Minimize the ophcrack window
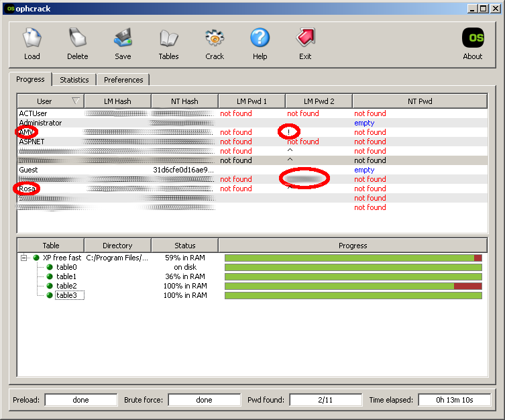Image resolution: width=505 pixels, height=420 pixels. click(x=472, y=9)
